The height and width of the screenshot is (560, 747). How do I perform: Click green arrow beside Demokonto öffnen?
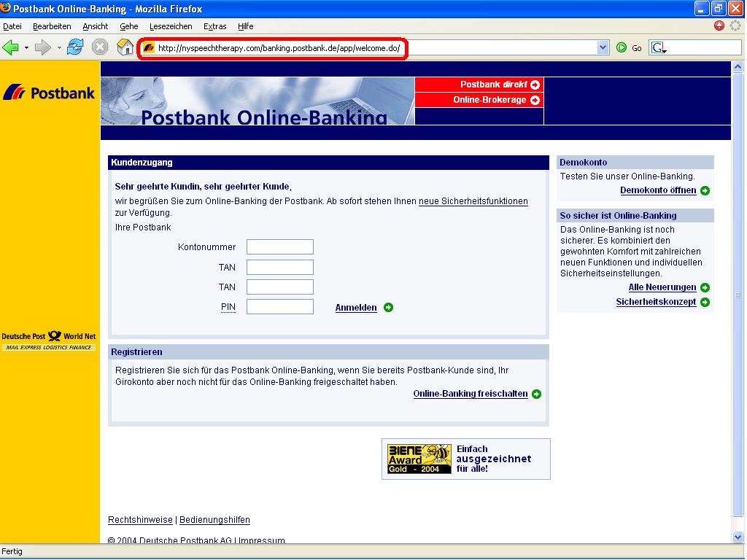click(x=705, y=190)
